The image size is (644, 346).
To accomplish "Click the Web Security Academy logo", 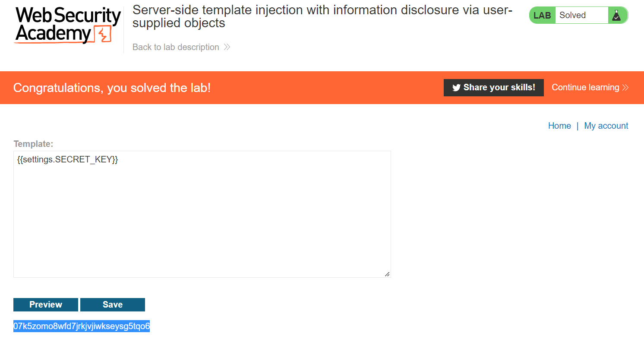I will click(x=67, y=25).
